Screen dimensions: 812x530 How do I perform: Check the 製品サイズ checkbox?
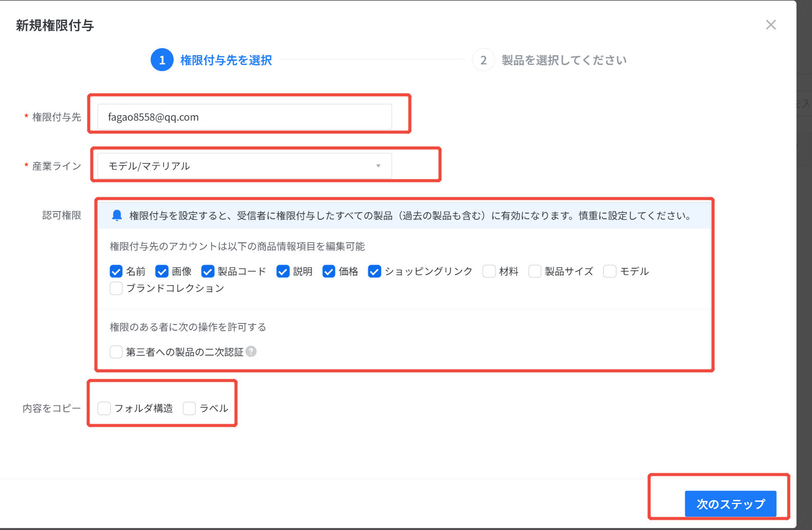click(535, 271)
